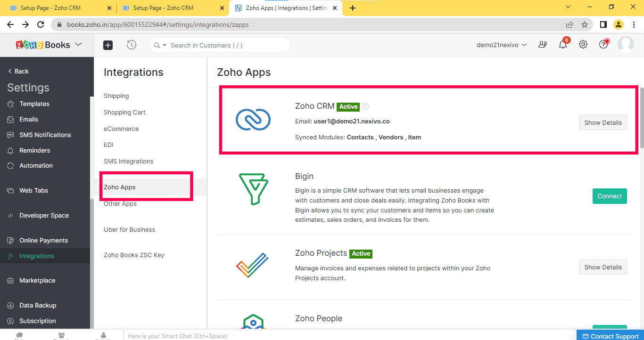Click Search in Customers field
Image resolution: width=644 pixels, height=340 pixels.
coord(219,45)
